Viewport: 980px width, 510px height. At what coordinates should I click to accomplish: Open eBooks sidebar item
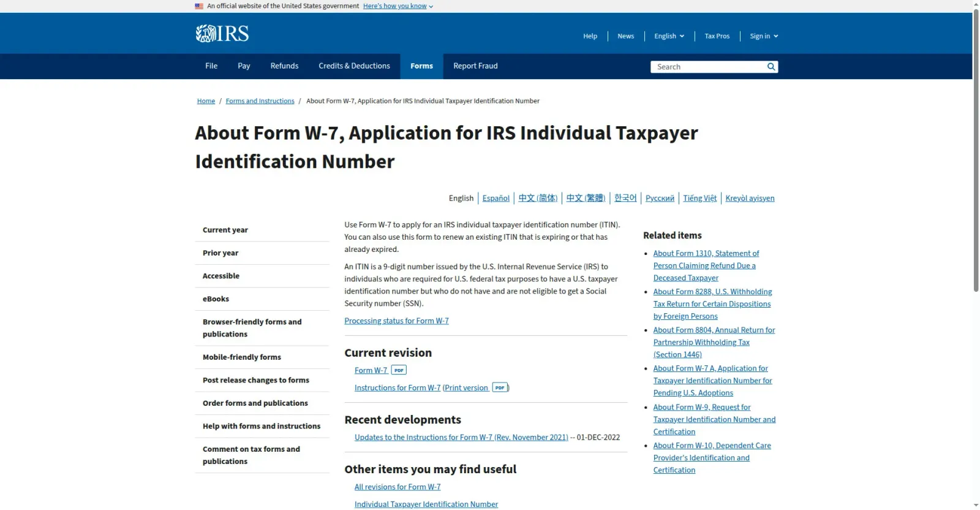(262, 299)
